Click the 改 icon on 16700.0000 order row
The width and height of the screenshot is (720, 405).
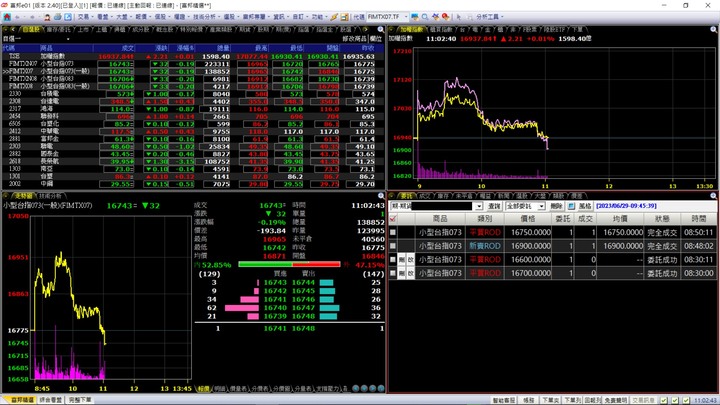click(410, 273)
